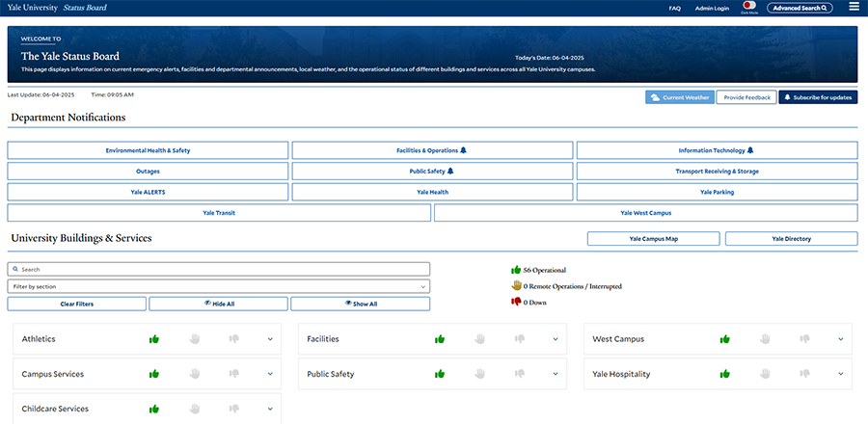Click Campus Services gray hand icon

[194, 374]
